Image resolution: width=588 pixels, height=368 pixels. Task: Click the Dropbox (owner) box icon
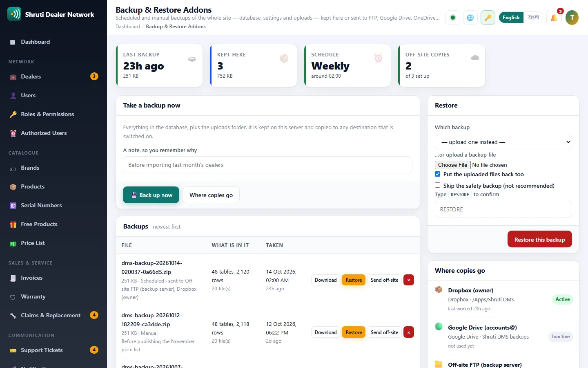pyautogui.click(x=439, y=290)
